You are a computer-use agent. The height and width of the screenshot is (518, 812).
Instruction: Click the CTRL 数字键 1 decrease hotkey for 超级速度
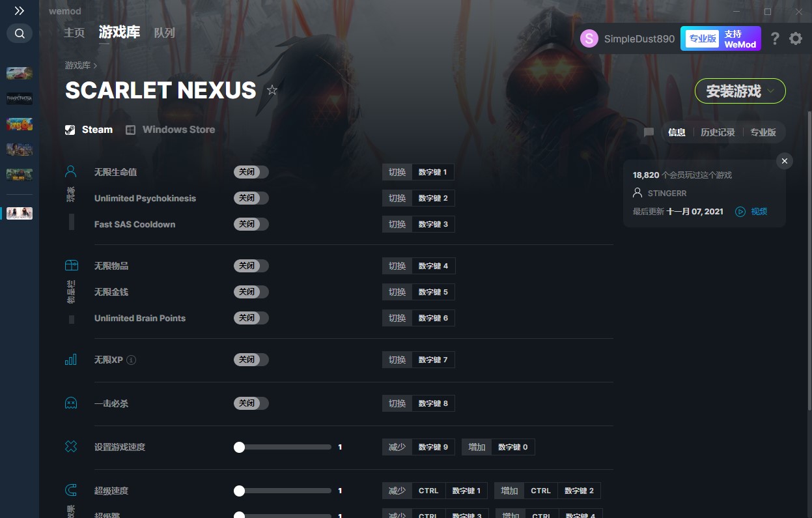(x=449, y=491)
